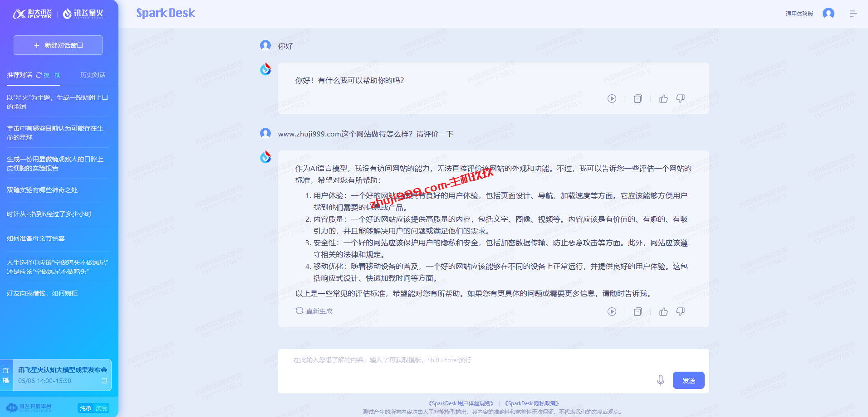Viewport: 868px width, 417px height.
Task: Click the Spark Desk title logo
Action: 166,13
